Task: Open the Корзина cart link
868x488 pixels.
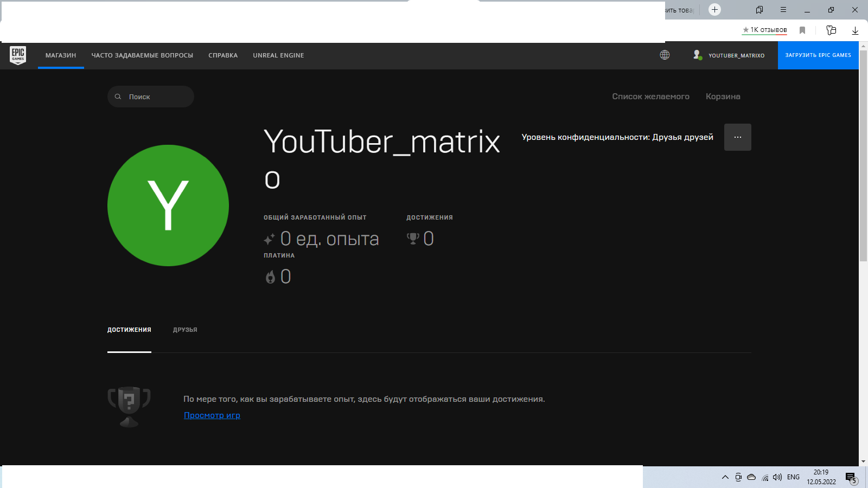Action: coord(723,97)
